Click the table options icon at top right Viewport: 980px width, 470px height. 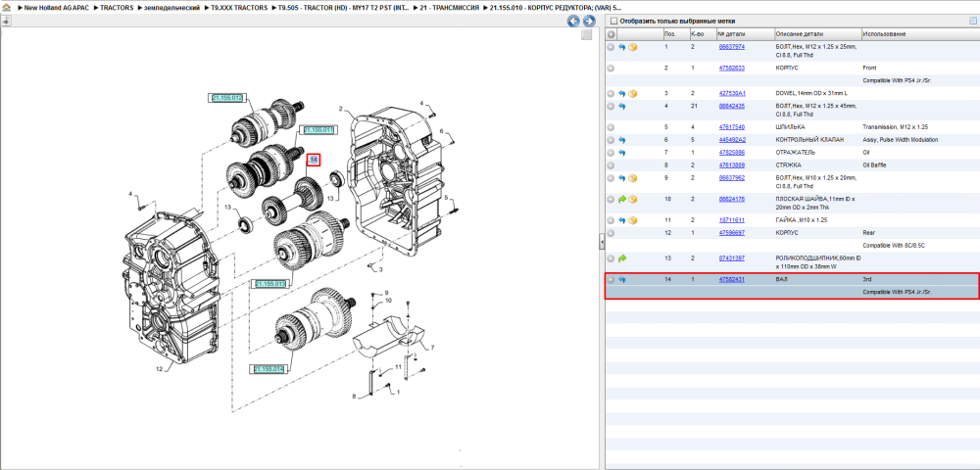pyautogui.click(x=972, y=21)
